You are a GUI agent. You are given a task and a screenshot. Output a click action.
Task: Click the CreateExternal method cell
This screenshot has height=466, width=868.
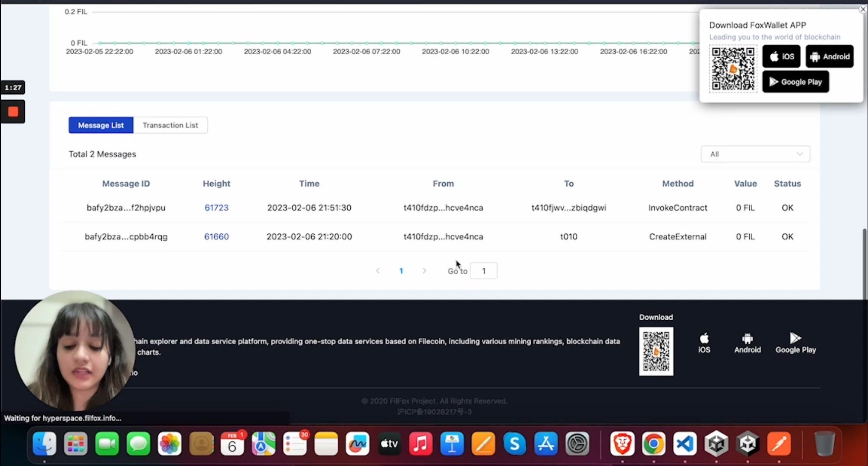(678, 236)
